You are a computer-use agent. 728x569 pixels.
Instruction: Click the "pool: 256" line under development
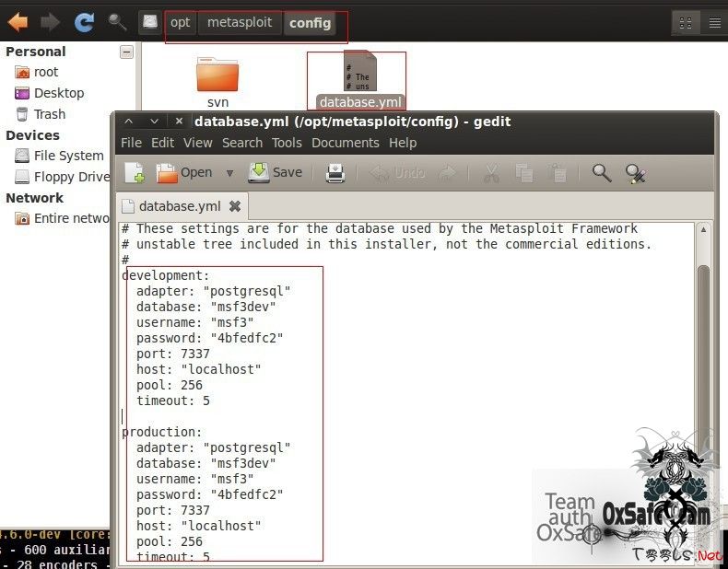pos(169,385)
